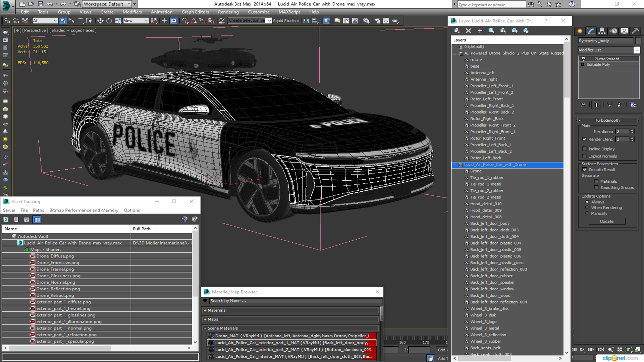
Task: Choose the Select and Move tool
Action: point(100,21)
